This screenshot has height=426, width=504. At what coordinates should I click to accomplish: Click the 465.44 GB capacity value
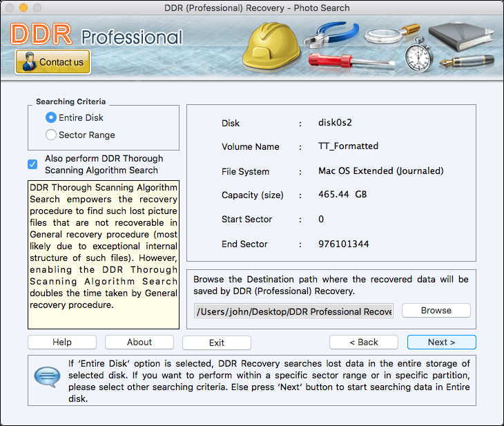342,194
